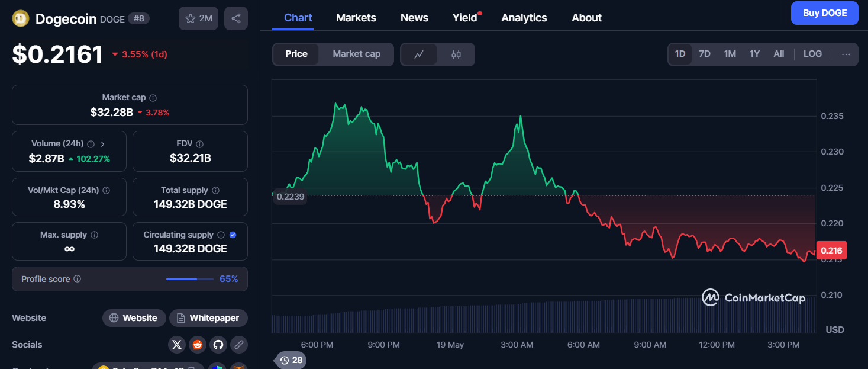Image resolution: width=868 pixels, height=369 pixels.
Task: Add Dogecoin to watchlist with star button
Action: [198, 18]
